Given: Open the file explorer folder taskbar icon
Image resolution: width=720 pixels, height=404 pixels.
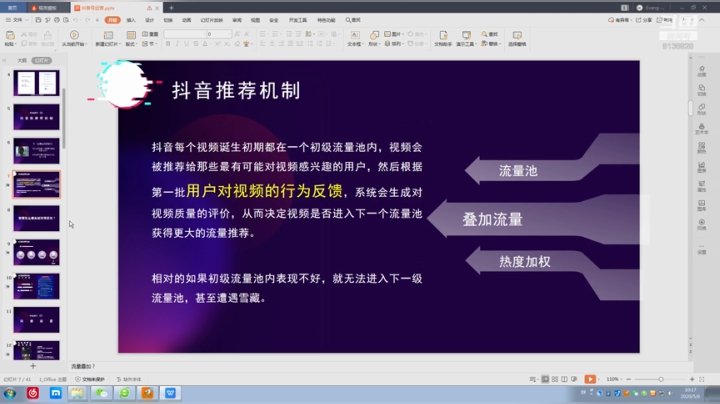Looking at the screenshot, I should pos(78,393).
